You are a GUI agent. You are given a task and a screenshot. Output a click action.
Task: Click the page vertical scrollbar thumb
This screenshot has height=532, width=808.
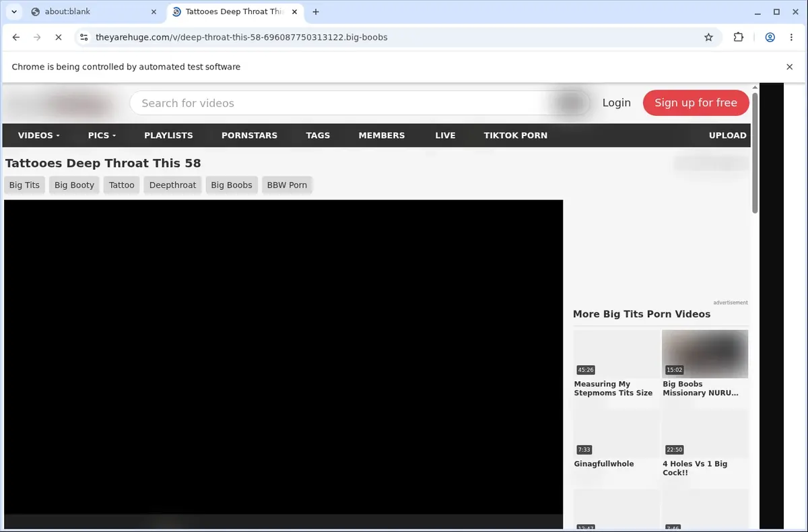(x=755, y=154)
